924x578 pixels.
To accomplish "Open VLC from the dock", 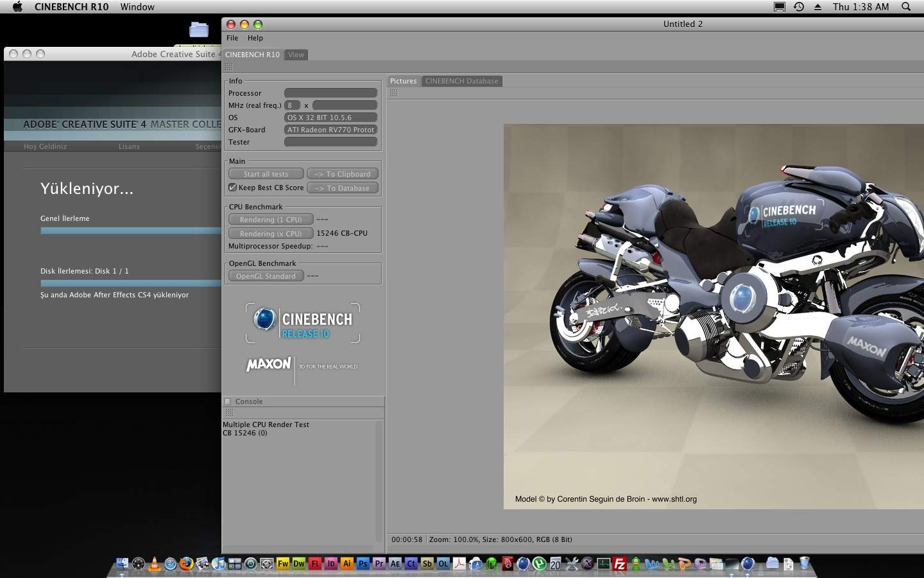I will pyautogui.click(x=154, y=564).
